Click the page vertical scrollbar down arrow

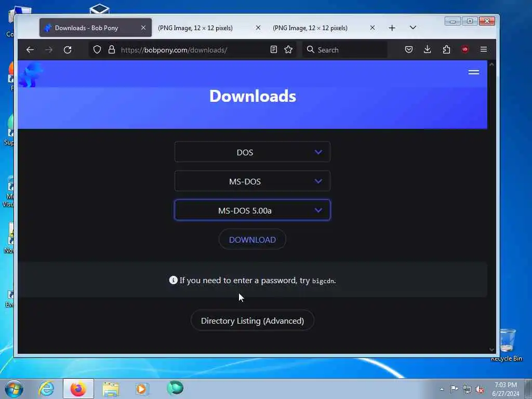pyautogui.click(x=491, y=349)
